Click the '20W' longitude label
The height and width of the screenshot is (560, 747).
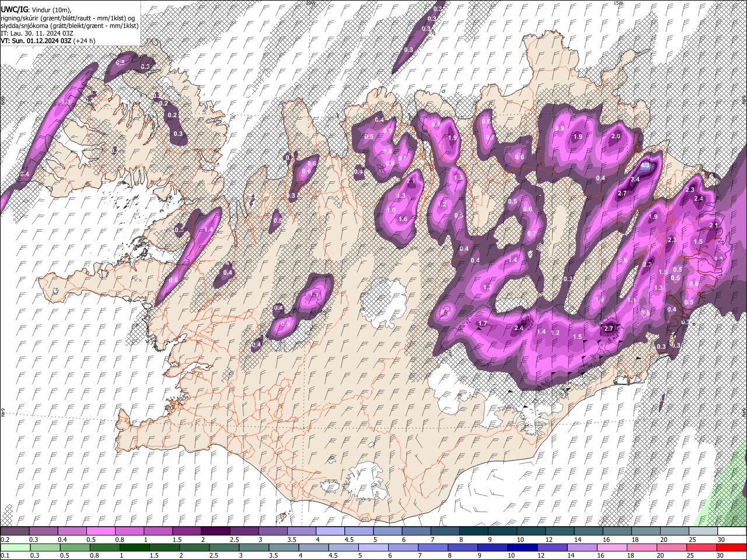point(310,3)
